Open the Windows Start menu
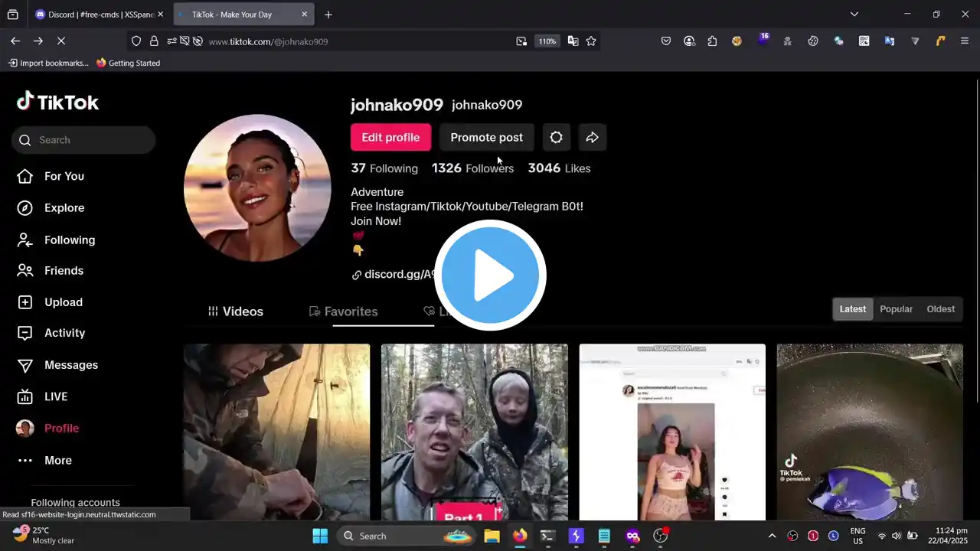The width and height of the screenshot is (980, 551). pos(320,536)
